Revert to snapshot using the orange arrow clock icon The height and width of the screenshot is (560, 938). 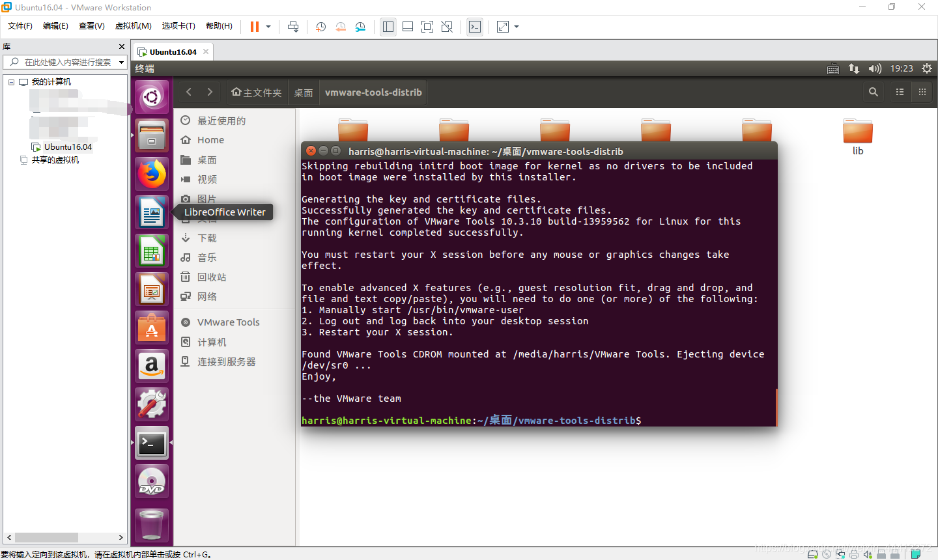341,27
